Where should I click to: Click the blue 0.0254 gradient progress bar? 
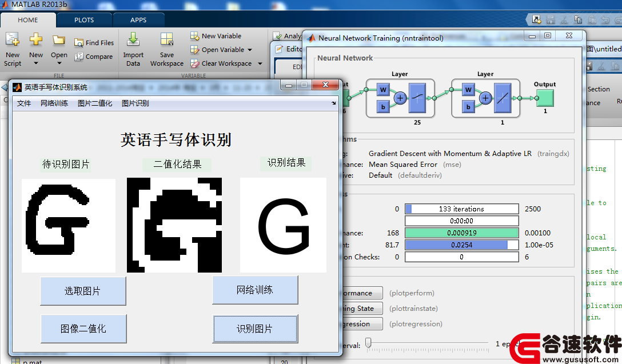tap(462, 245)
